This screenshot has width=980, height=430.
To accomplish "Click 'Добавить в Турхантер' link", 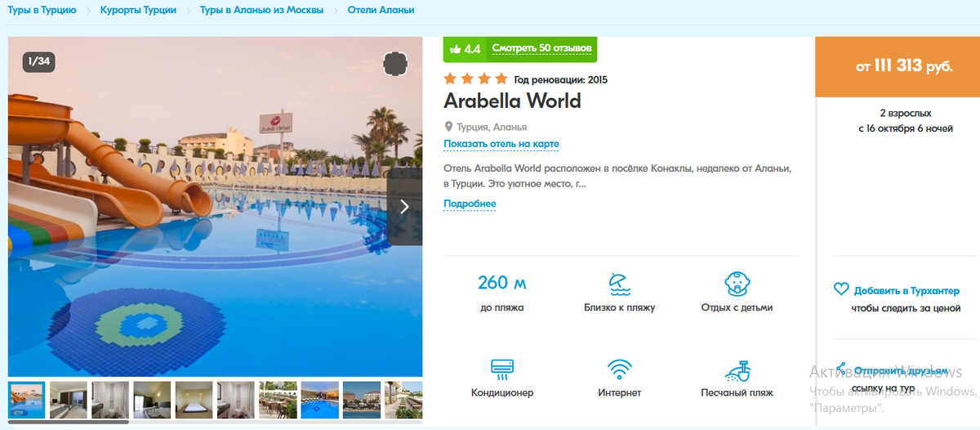I will [x=906, y=290].
